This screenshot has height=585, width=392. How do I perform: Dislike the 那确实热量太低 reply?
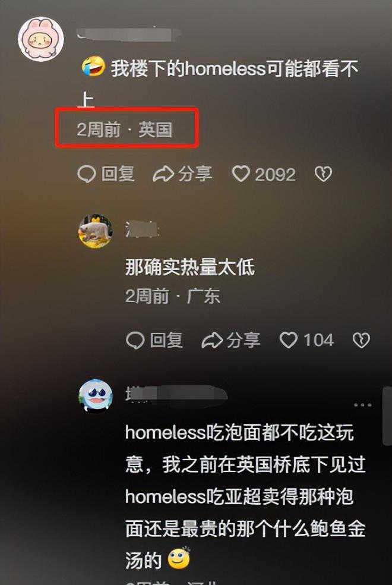coord(361,340)
